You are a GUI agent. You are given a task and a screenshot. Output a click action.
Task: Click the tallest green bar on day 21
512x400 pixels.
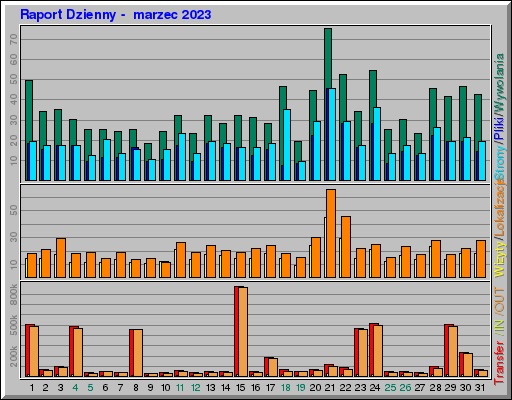[x=328, y=58]
